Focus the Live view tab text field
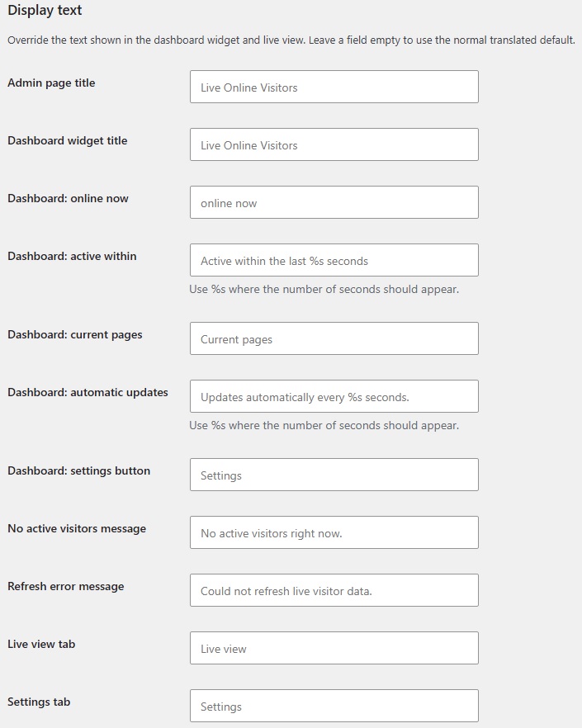This screenshot has width=582, height=728. [334, 648]
